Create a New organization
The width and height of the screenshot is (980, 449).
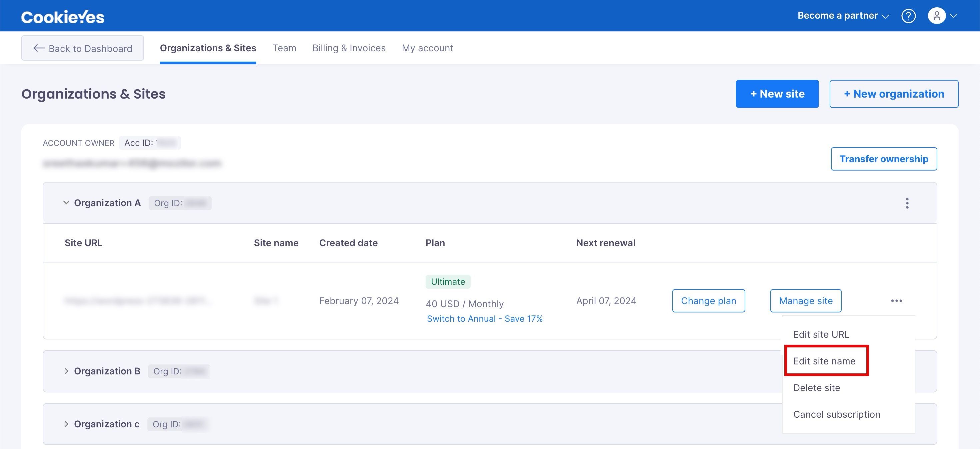coord(894,94)
